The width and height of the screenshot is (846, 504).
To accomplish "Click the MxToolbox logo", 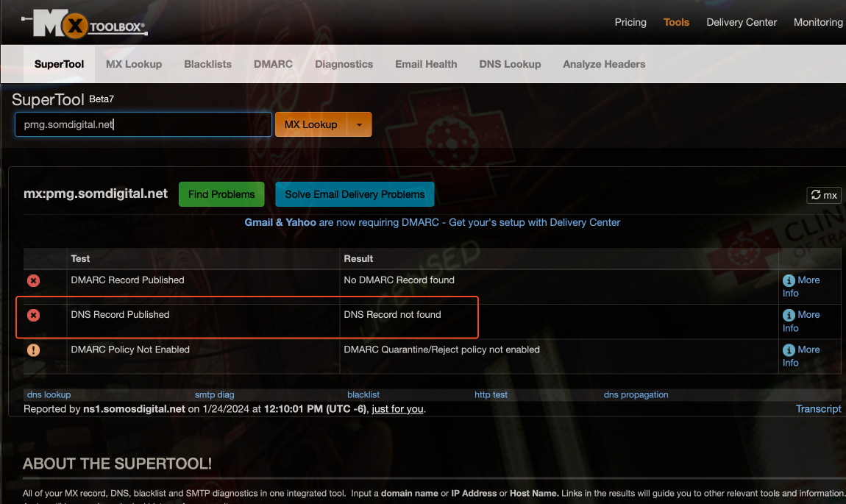I will click(85, 25).
